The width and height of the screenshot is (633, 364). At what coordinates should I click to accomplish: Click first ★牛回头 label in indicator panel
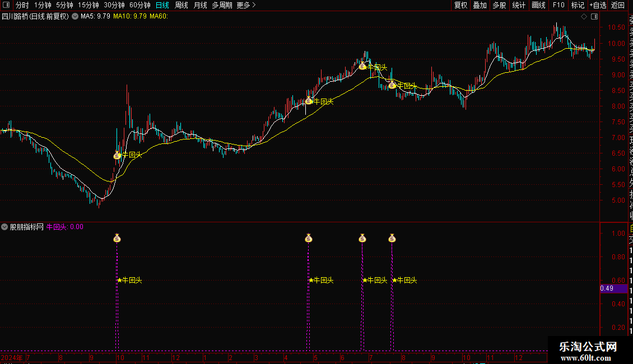(129, 280)
